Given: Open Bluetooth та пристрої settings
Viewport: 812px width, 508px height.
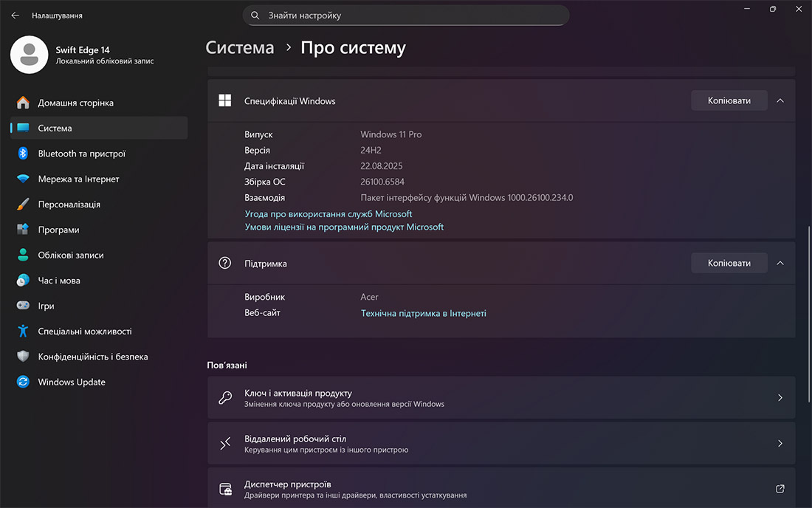Looking at the screenshot, I should coord(99,154).
